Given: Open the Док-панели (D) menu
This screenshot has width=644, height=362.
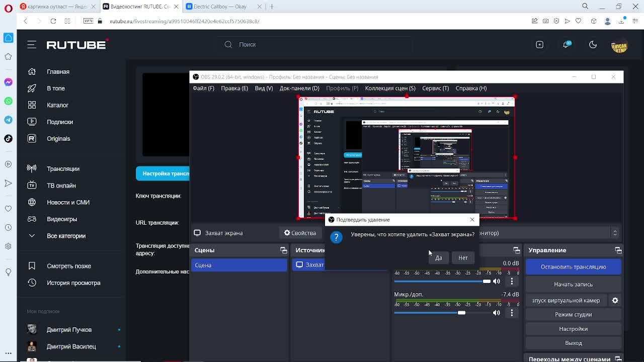Looking at the screenshot, I should point(299,88).
